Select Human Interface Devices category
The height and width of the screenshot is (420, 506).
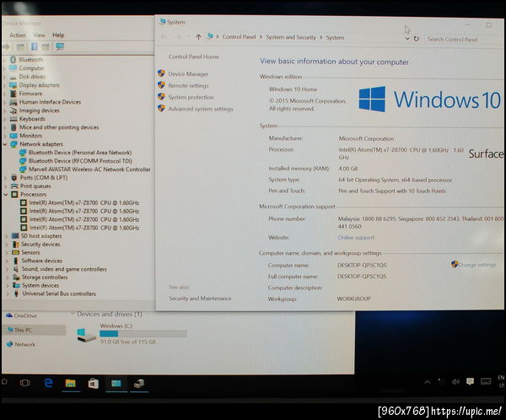(x=50, y=102)
